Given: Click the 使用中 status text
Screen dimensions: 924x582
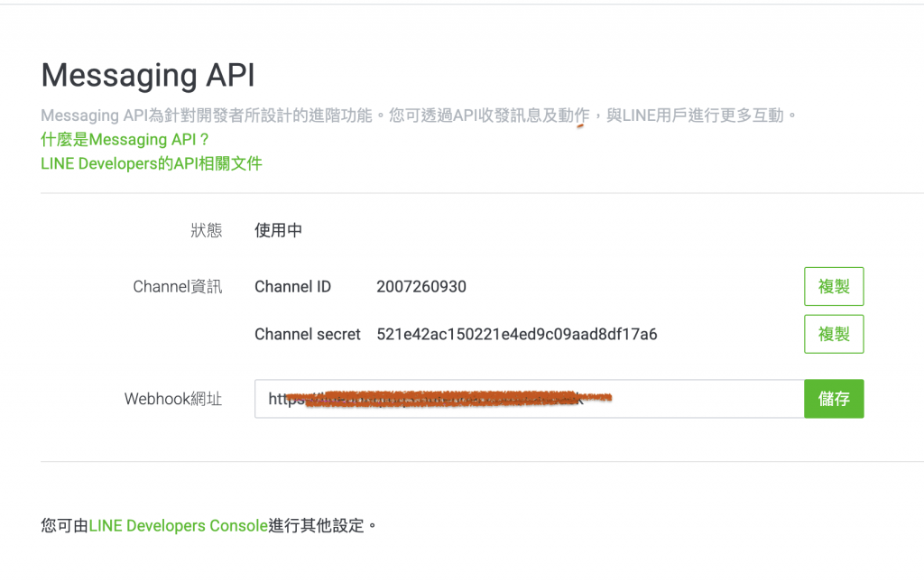Looking at the screenshot, I should [278, 230].
